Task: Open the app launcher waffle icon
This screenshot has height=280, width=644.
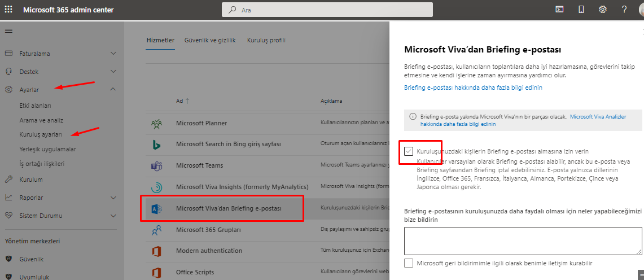Action: [9, 10]
